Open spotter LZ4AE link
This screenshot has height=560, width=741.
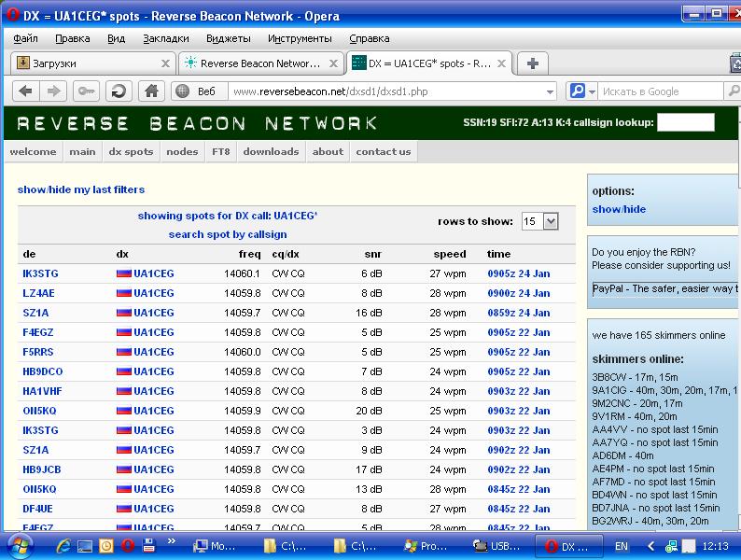(39, 293)
